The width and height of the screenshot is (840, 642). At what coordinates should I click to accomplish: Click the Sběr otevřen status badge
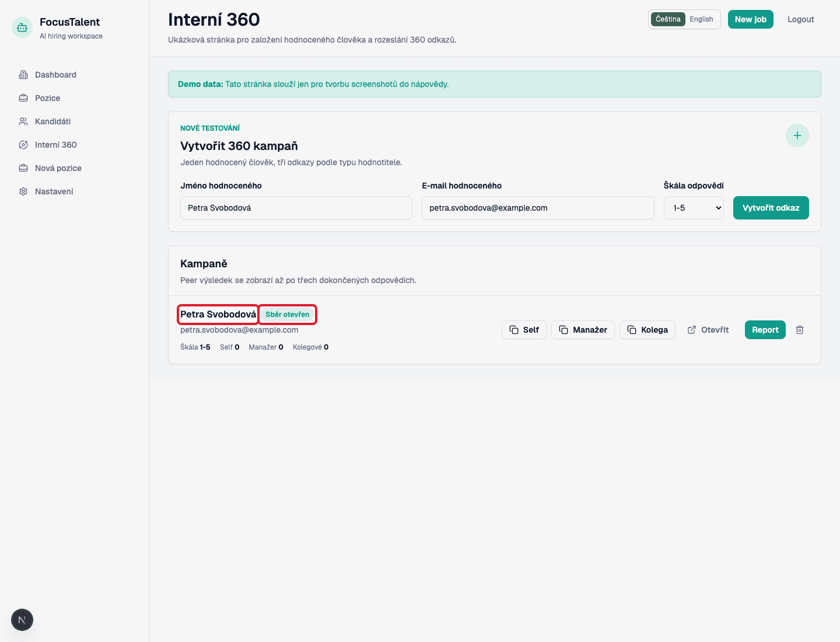[288, 315]
